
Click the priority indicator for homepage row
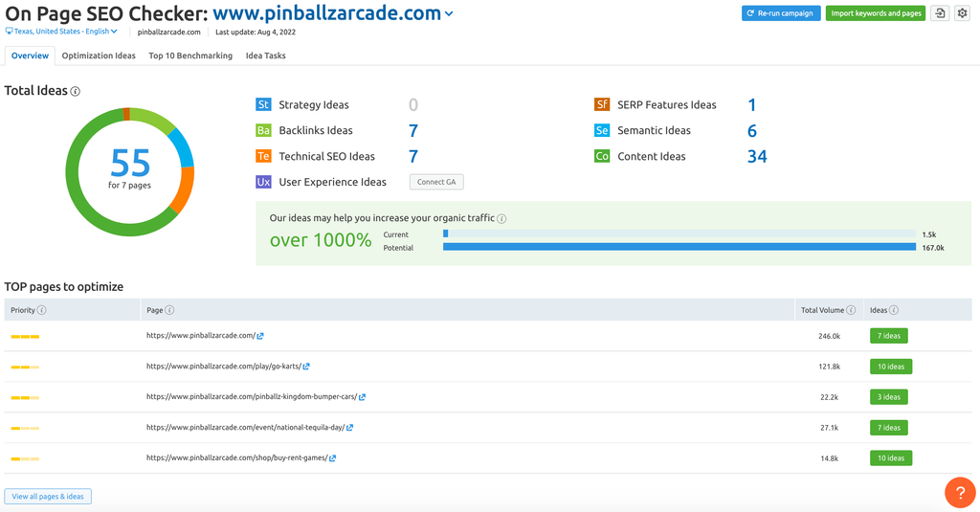[25, 337]
